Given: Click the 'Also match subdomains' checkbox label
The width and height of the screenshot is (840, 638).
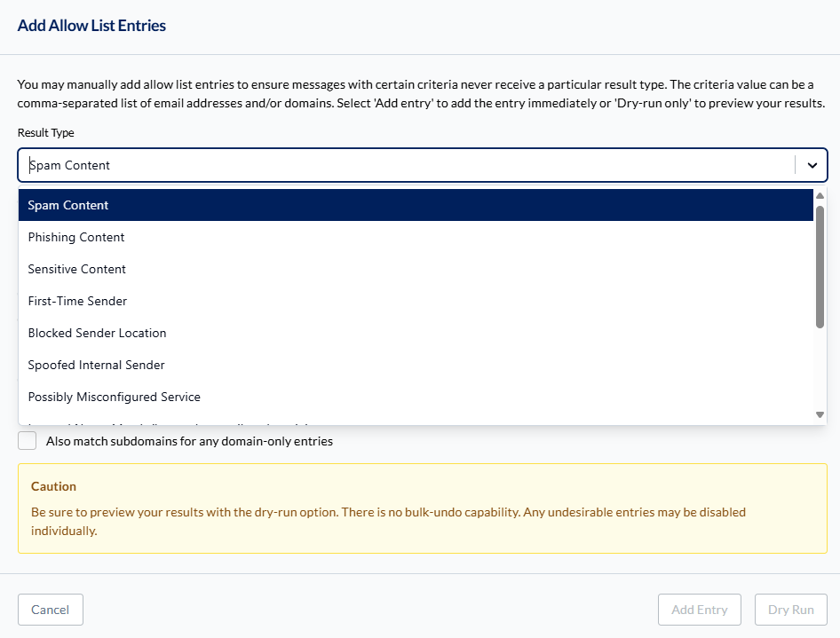Looking at the screenshot, I should [x=189, y=441].
